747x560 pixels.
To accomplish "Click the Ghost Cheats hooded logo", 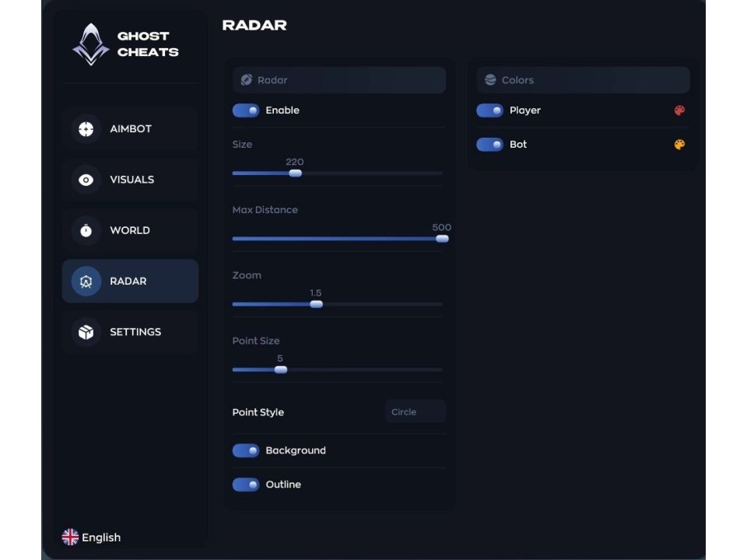I will click(x=90, y=44).
